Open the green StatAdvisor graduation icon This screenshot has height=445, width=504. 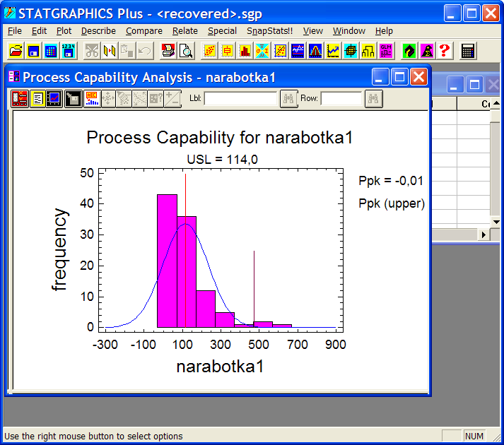click(409, 51)
